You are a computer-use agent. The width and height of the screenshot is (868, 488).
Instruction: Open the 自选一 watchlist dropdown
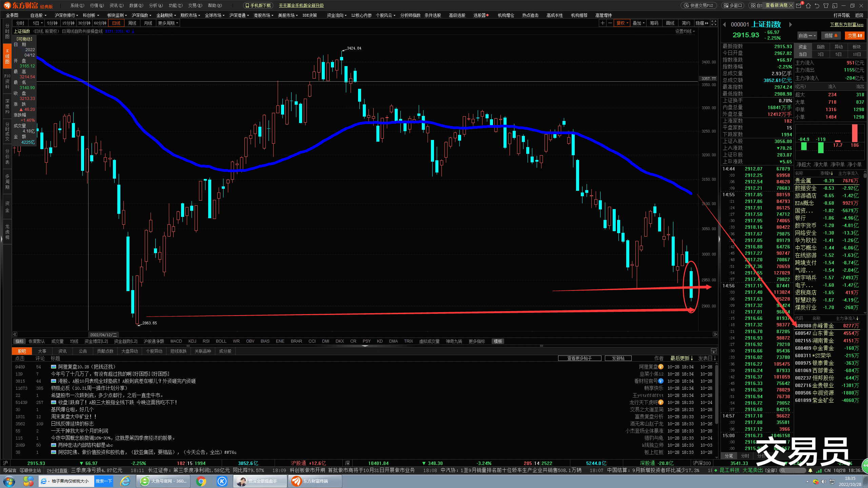click(807, 36)
